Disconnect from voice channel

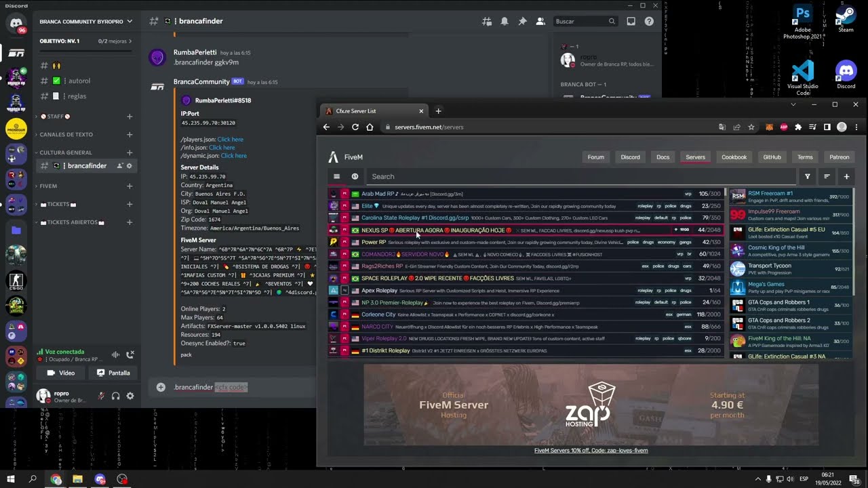point(130,354)
